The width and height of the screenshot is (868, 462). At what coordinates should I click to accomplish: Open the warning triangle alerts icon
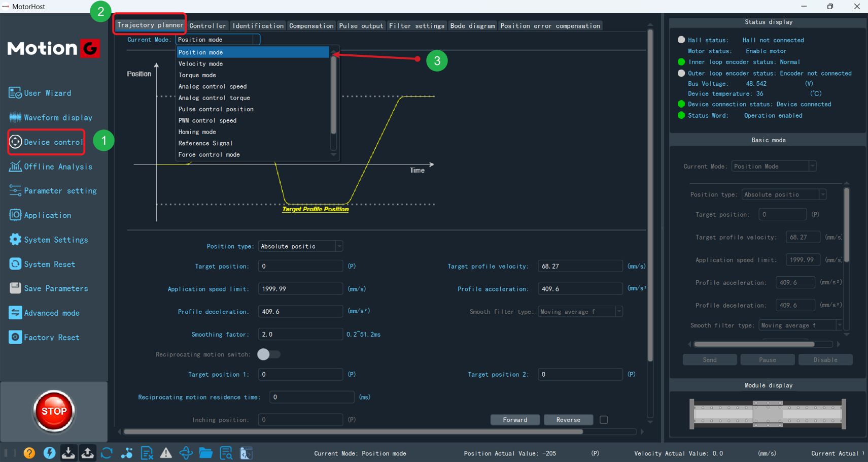(x=166, y=453)
